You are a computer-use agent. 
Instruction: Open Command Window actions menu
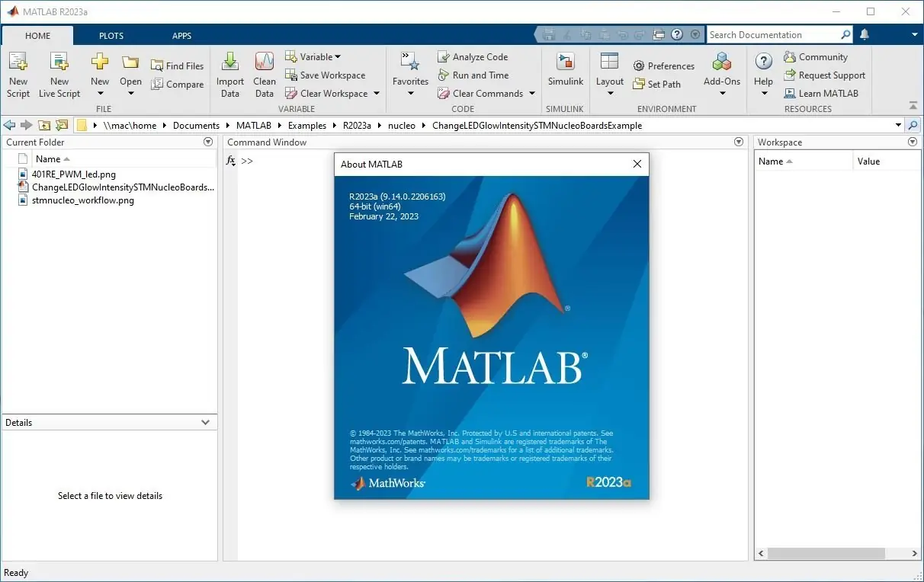point(738,142)
